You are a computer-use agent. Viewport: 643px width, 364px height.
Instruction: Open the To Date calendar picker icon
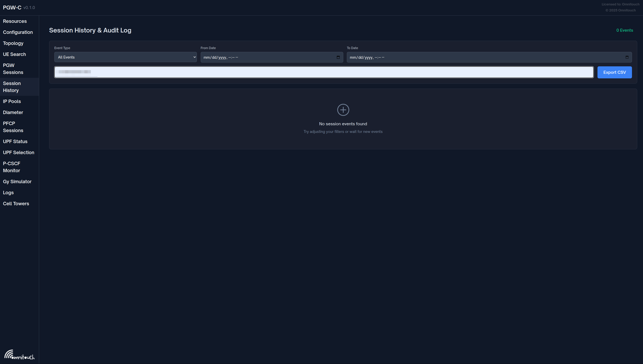click(x=627, y=57)
